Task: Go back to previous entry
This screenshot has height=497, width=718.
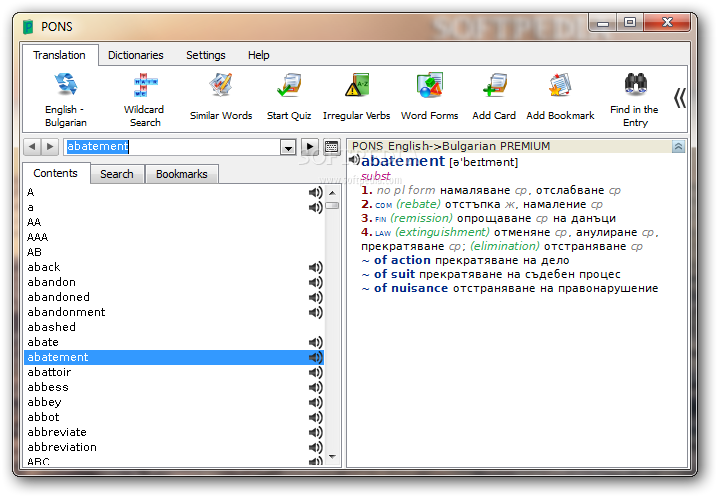Action: 32,147
